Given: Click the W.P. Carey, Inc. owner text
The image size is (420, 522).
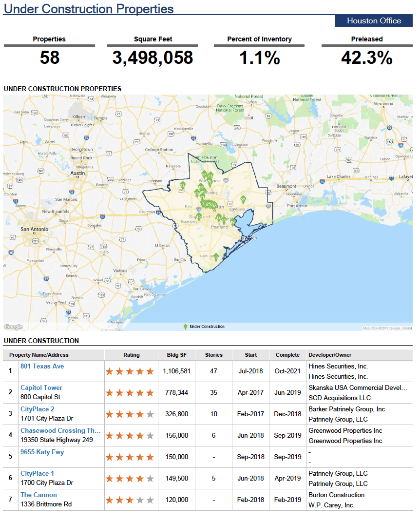Looking at the screenshot, I should pos(331,505).
